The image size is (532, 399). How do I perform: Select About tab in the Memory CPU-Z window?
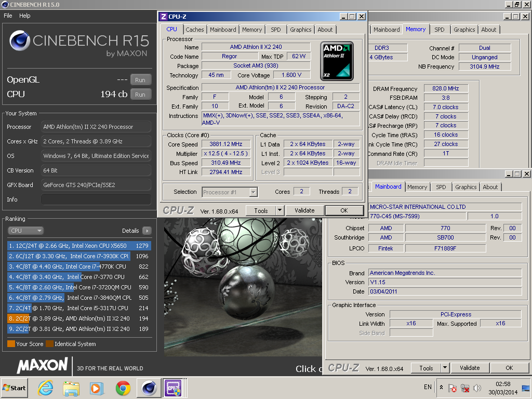(488, 30)
